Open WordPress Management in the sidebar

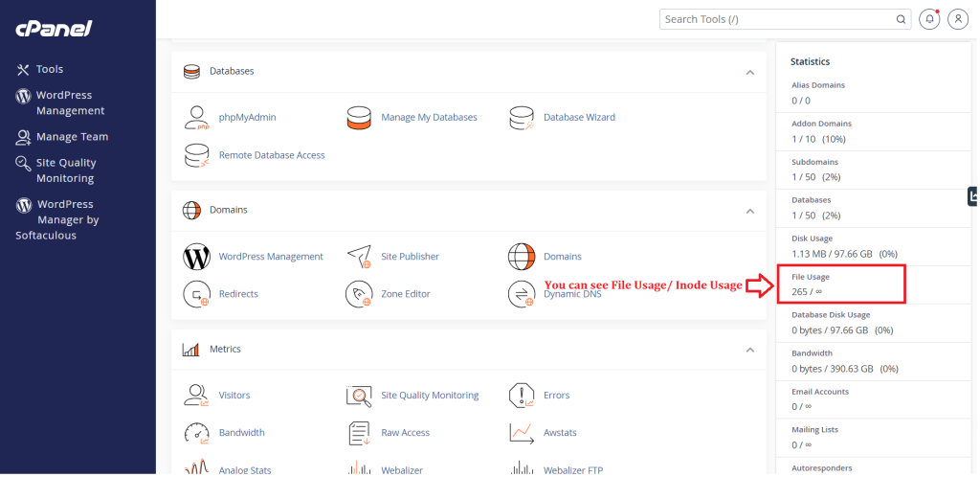pos(70,102)
